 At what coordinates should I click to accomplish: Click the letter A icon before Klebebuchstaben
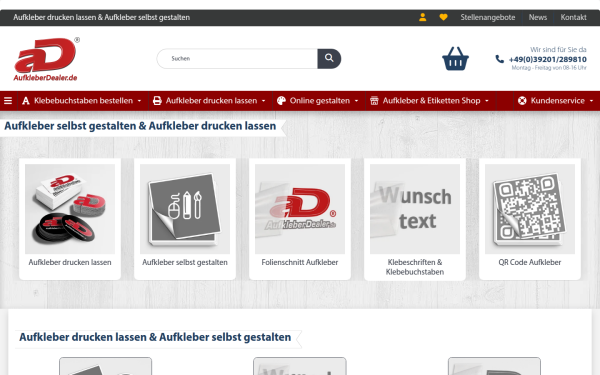click(x=26, y=101)
